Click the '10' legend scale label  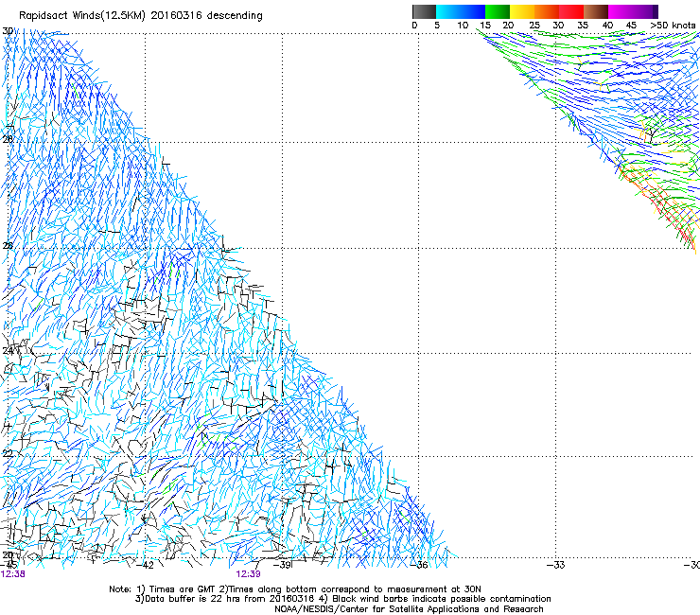pyautogui.click(x=463, y=26)
